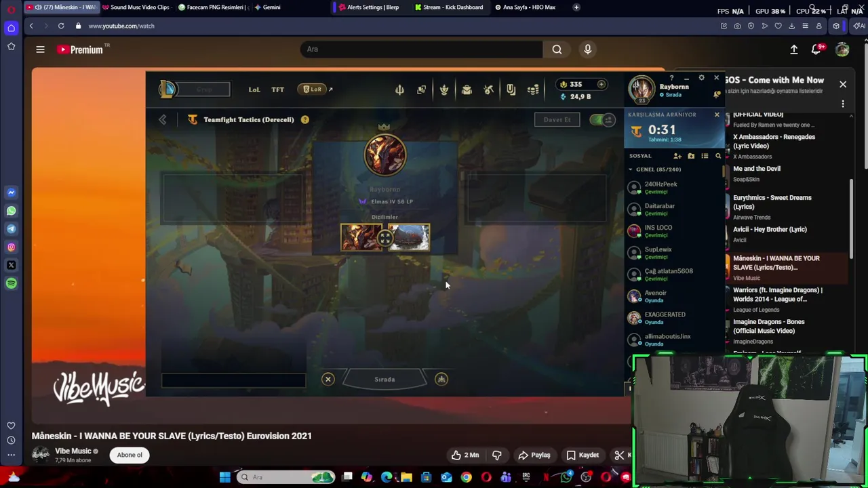Switch to the LoL tab
Screen dimensions: 868x488
click(254, 89)
